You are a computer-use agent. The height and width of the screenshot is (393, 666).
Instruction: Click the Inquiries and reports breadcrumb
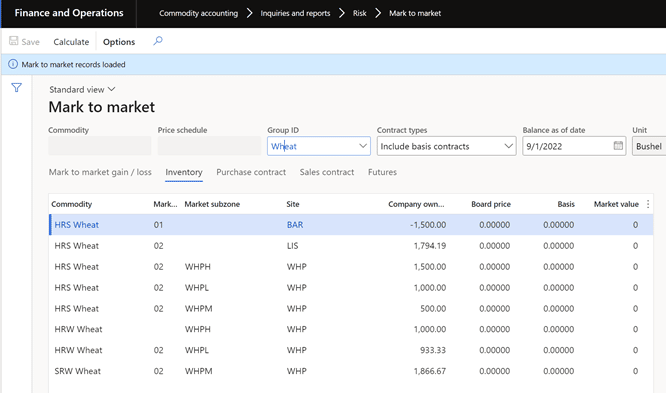click(295, 13)
